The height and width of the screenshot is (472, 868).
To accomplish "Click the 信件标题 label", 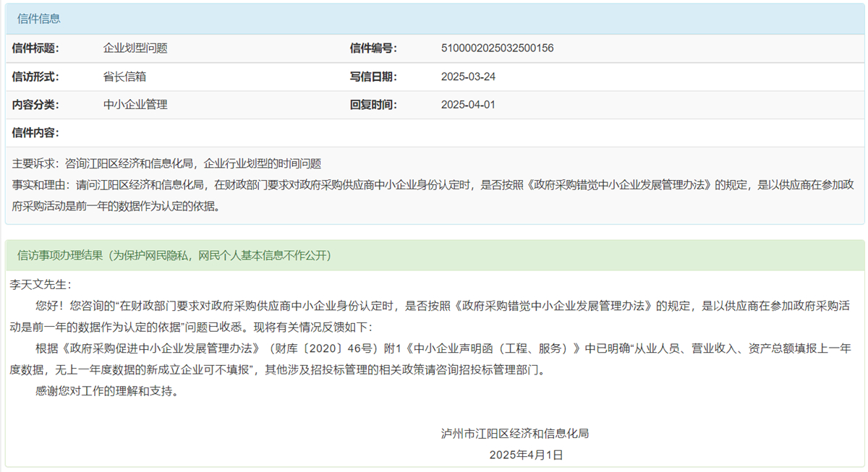I will [x=35, y=48].
